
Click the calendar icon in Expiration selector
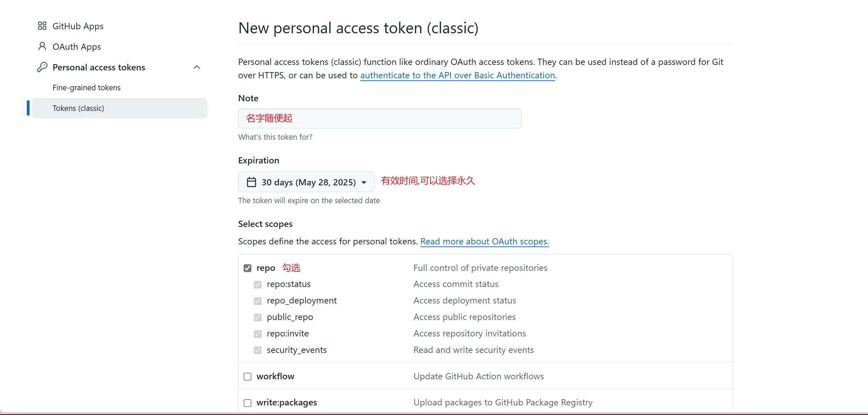tap(252, 182)
